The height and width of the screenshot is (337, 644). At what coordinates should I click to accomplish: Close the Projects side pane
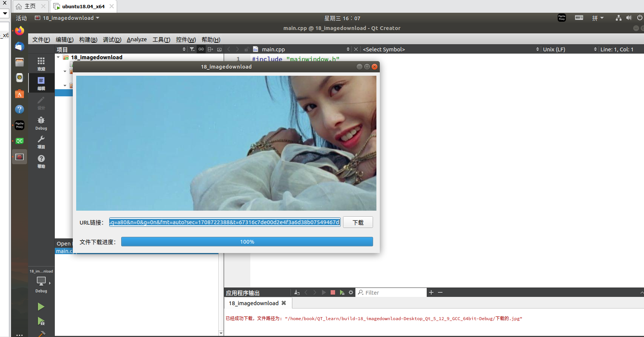[x=219, y=49]
